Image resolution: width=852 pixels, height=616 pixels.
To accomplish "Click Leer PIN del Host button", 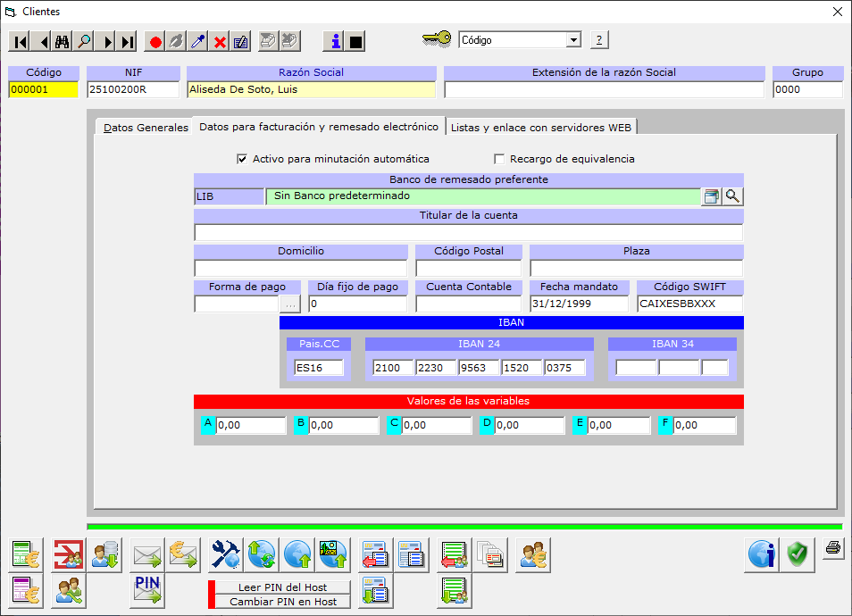I will point(282,587).
